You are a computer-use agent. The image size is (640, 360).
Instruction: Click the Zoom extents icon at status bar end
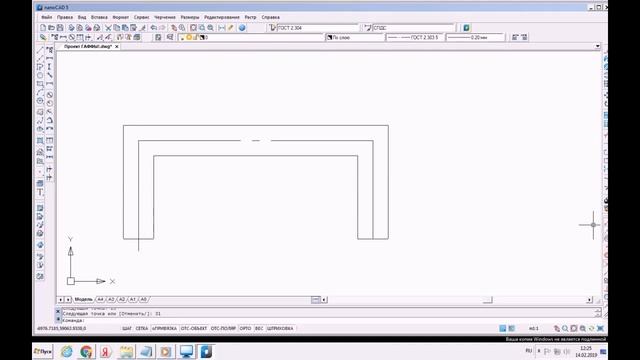(600, 328)
